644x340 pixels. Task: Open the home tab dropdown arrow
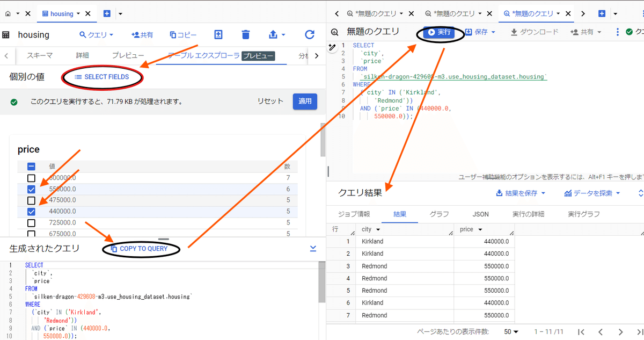pos(18,13)
